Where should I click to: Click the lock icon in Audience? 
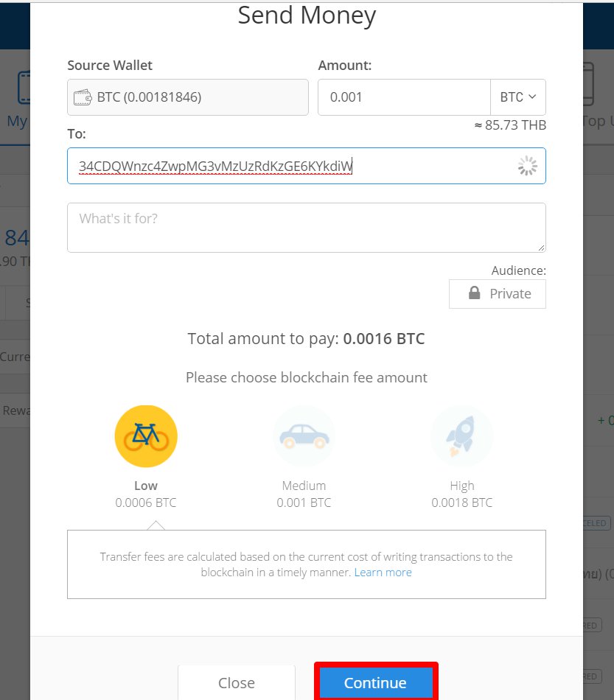point(474,293)
